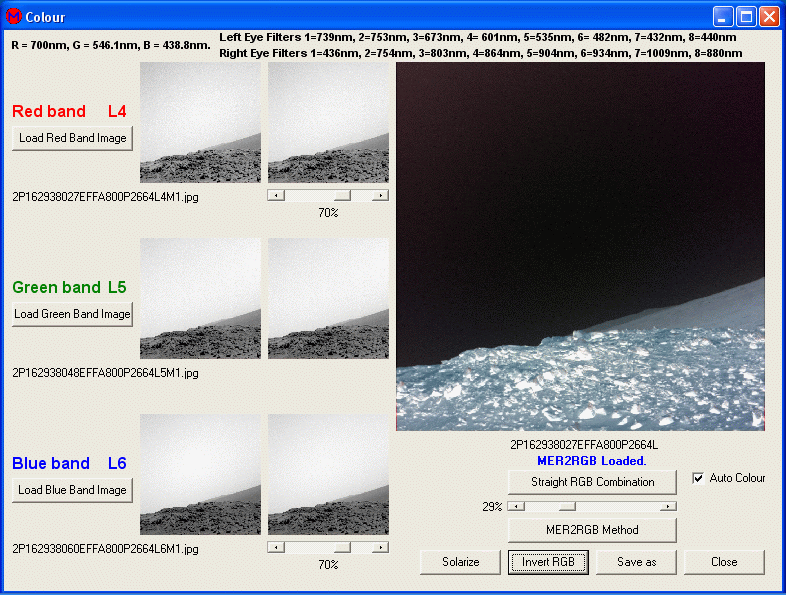
Task: Click the 2P162938027EFFA800P2664L label under preview
Action: [x=584, y=445]
